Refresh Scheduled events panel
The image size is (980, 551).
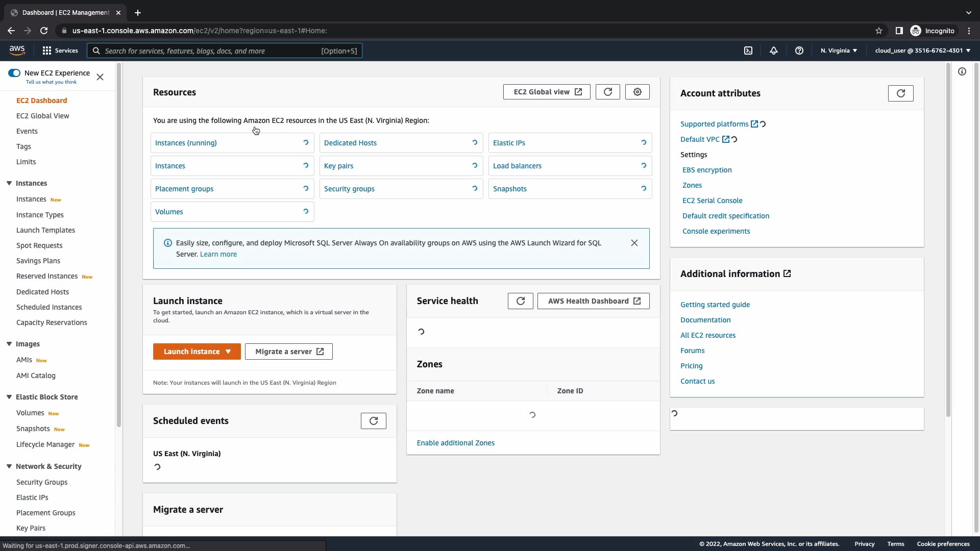point(373,421)
